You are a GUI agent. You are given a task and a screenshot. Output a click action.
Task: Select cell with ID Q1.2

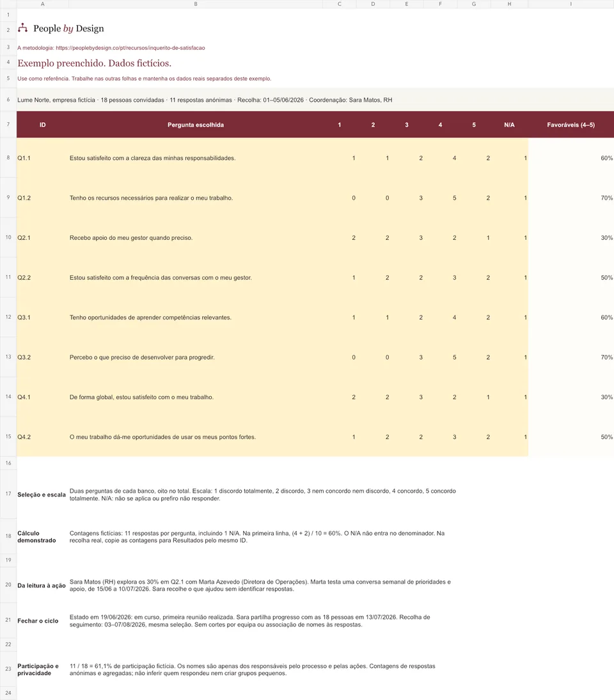[x=42, y=198]
